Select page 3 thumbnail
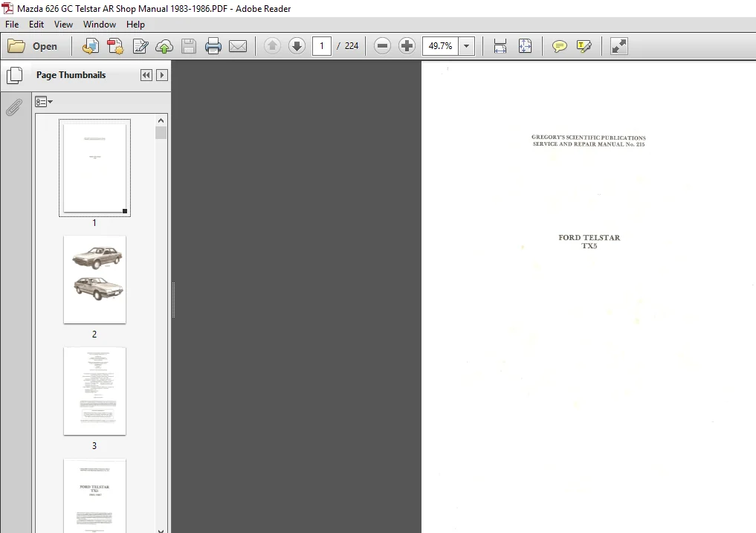 [x=94, y=391]
